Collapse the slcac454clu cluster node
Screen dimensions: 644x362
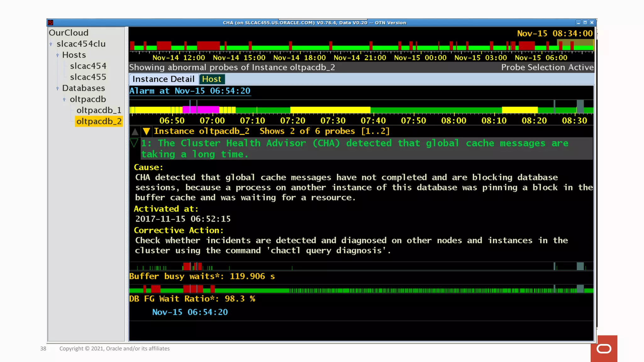(51, 44)
